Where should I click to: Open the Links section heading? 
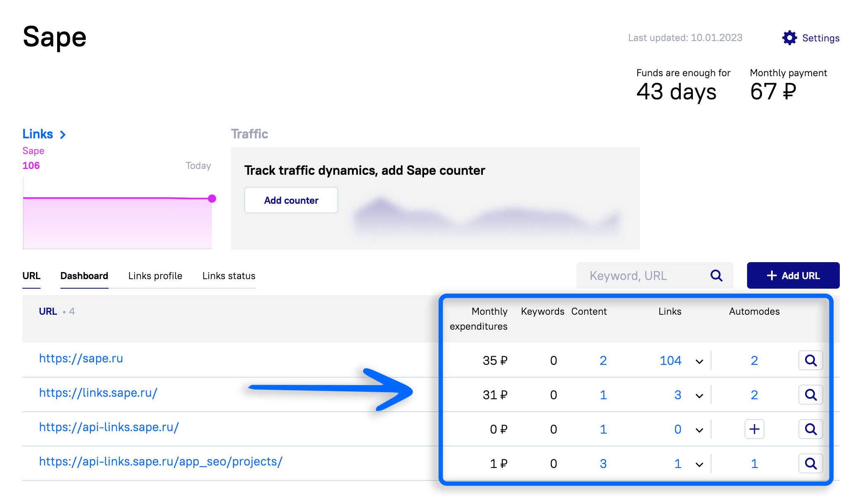pos(38,134)
